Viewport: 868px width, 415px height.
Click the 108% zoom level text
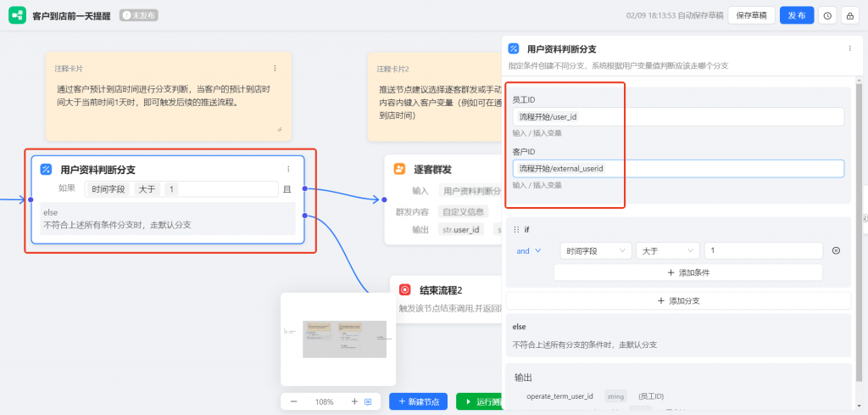[325, 401]
